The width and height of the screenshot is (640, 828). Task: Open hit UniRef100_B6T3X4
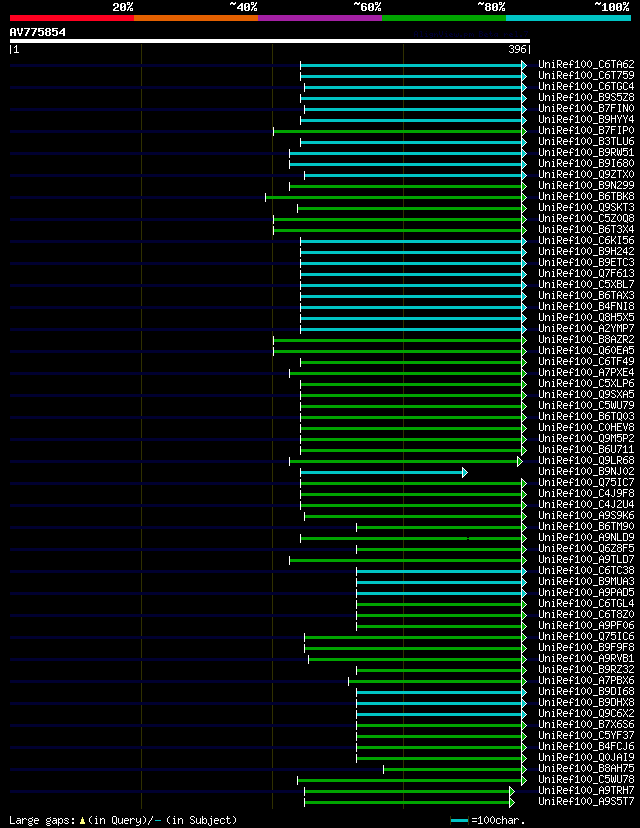(x=586, y=230)
